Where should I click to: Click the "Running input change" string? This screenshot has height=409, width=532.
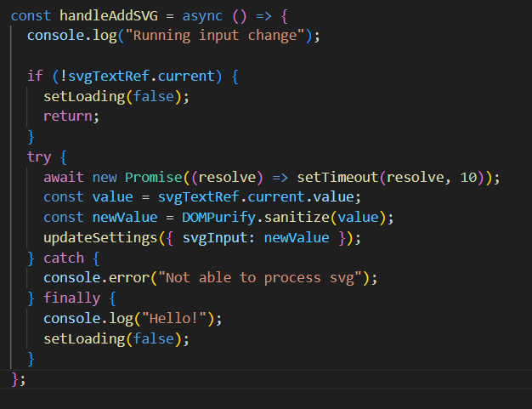pos(216,36)
